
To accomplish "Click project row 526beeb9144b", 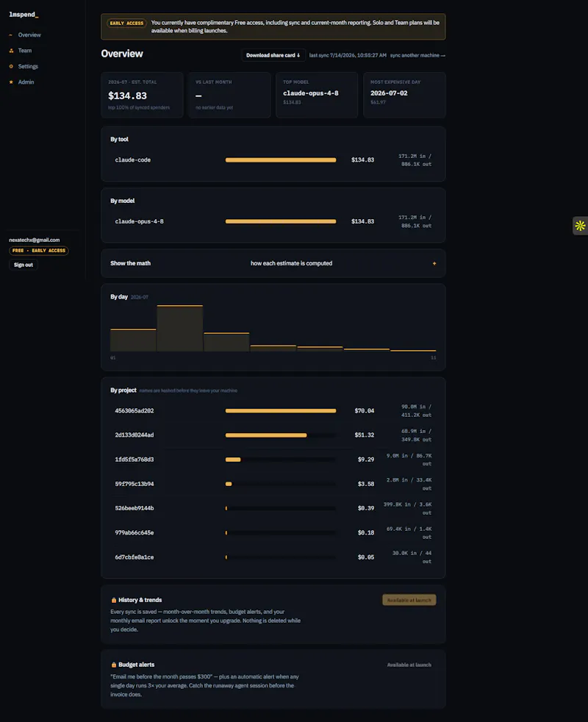I will click(x=273, y=508).
